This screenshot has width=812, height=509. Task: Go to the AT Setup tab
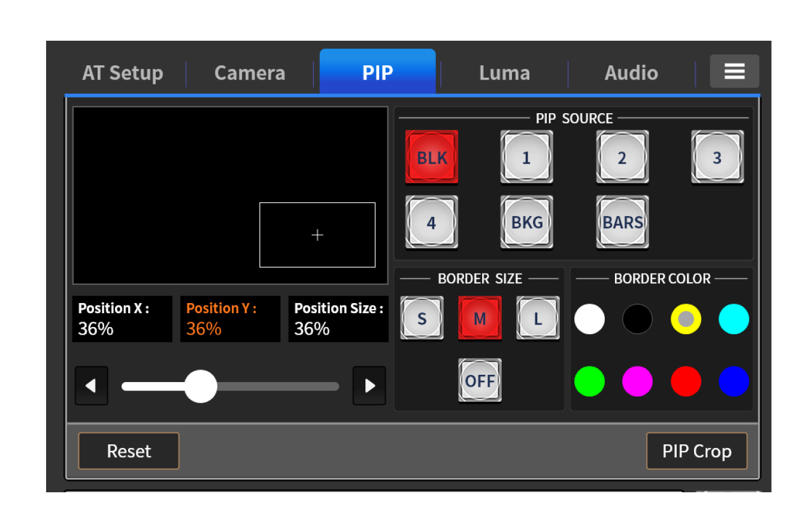coord(123,73)
